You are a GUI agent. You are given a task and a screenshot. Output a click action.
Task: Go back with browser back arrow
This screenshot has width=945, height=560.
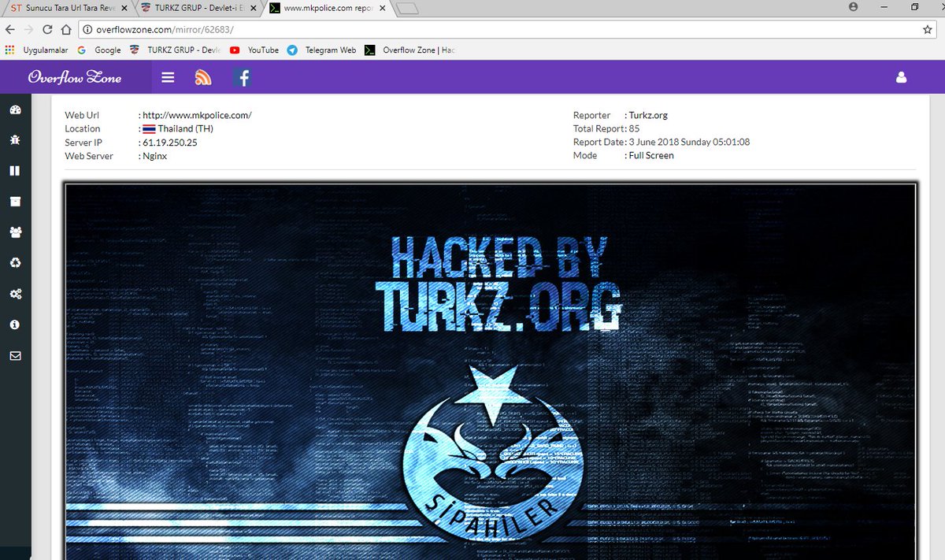(9, 29)
